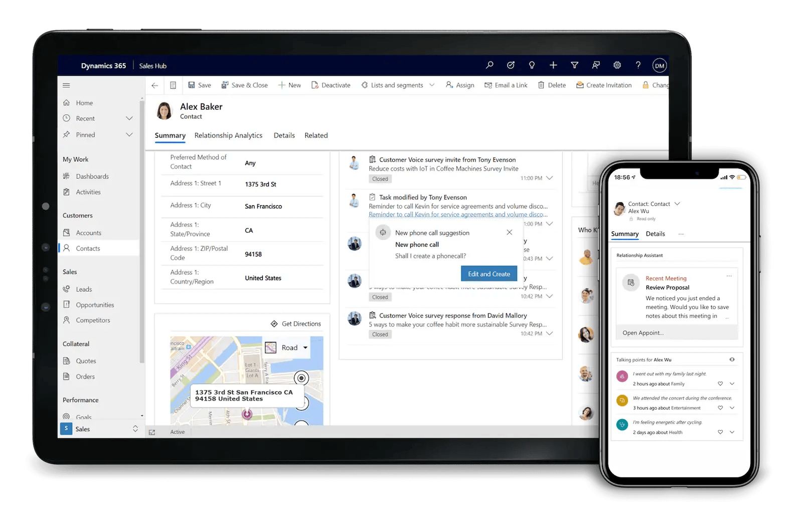This screenshot has height=514, width=812.
Task: Click Alex Baker's profile photo
Action: (x=164, y=111)
